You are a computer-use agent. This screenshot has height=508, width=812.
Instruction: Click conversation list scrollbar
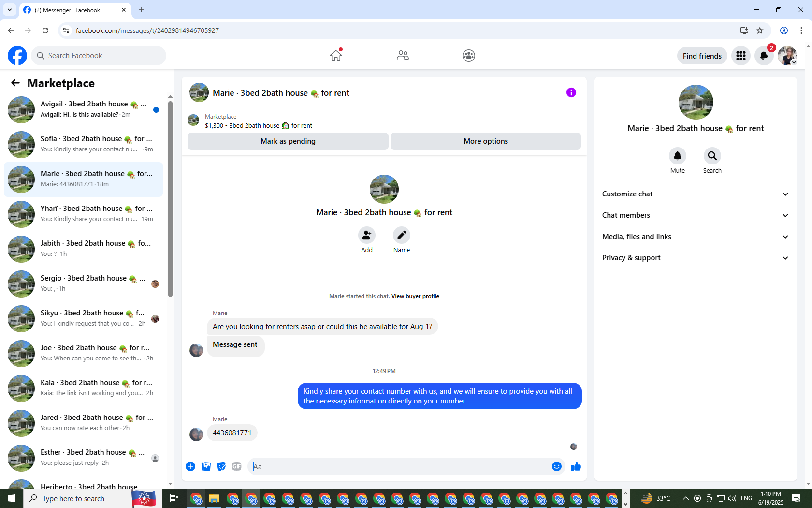(170, 198)
